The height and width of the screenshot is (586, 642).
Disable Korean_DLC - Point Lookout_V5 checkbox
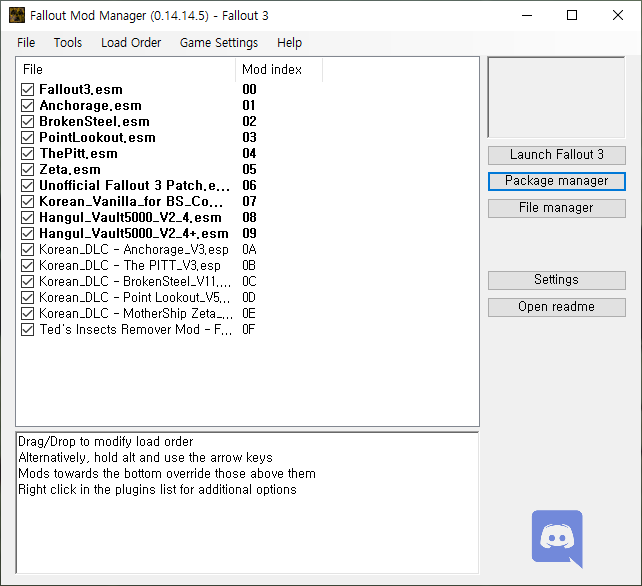point(27,297)
